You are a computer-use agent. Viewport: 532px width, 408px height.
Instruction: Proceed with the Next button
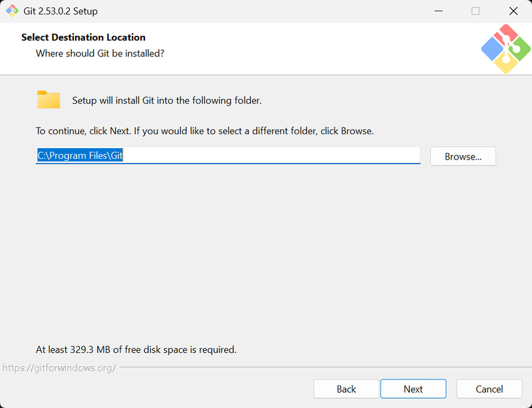coord(413,389)
